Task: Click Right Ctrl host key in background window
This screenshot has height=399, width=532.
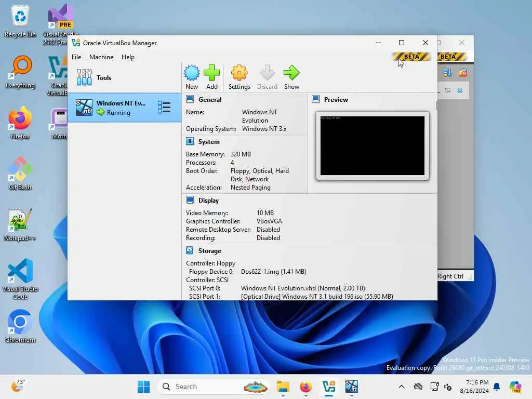Action: pos(450,276)
